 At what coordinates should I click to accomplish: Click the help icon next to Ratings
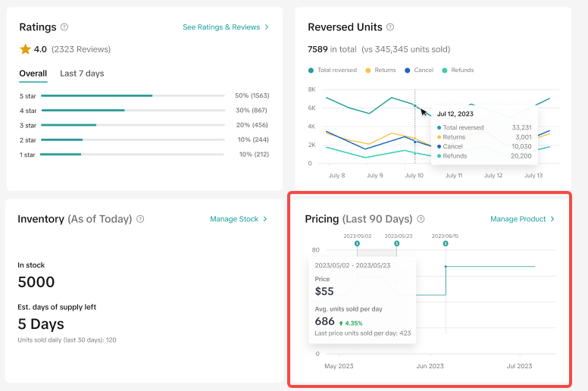(x=64, y=27)
